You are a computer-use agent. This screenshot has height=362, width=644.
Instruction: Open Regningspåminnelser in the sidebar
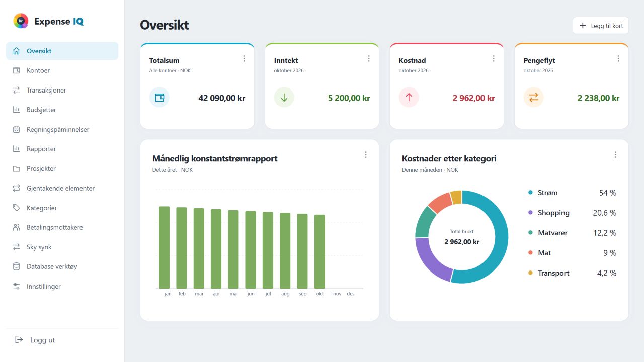[62, 129]
